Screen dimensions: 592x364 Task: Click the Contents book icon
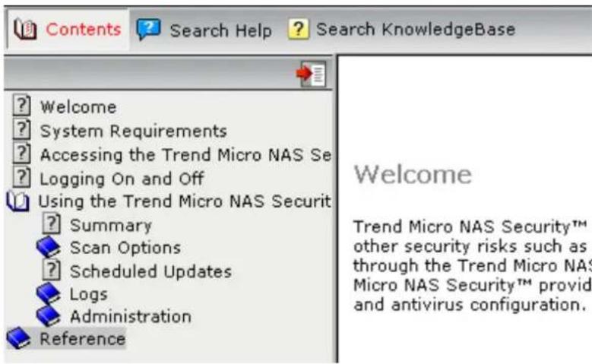[x=25, y=29]
